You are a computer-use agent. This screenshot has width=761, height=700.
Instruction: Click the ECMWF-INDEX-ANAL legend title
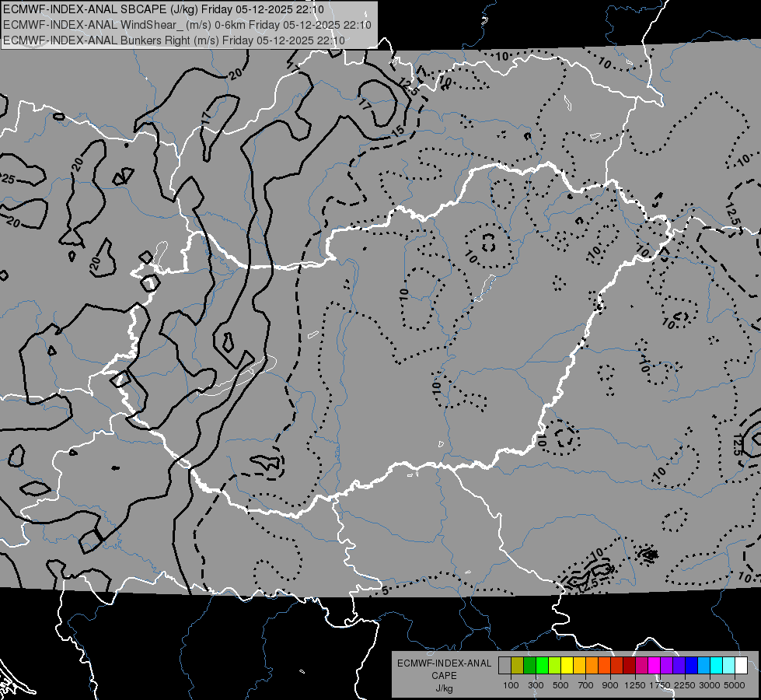coord(444,663)
